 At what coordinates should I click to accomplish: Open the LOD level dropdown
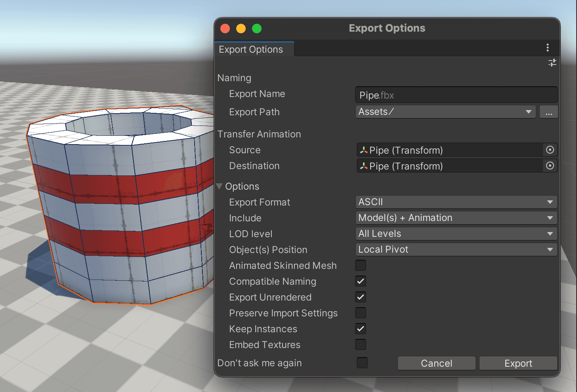[456, 234]
